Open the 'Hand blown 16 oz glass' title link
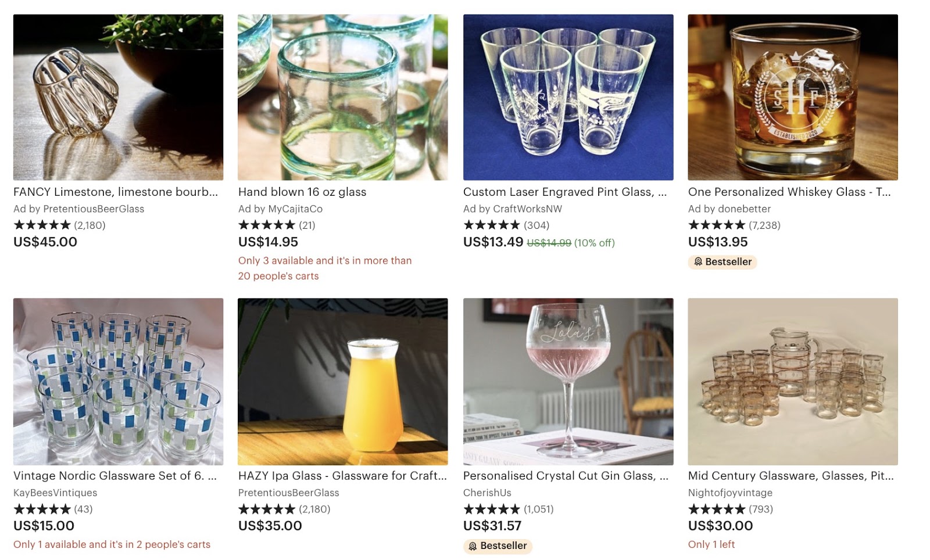The height and width of the screenshot is (560, 930). tap(302, 192)
